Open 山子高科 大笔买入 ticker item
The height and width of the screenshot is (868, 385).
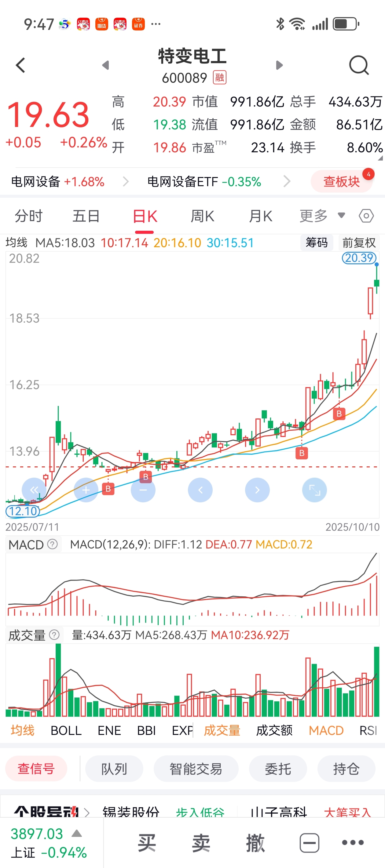click(310, 812)
